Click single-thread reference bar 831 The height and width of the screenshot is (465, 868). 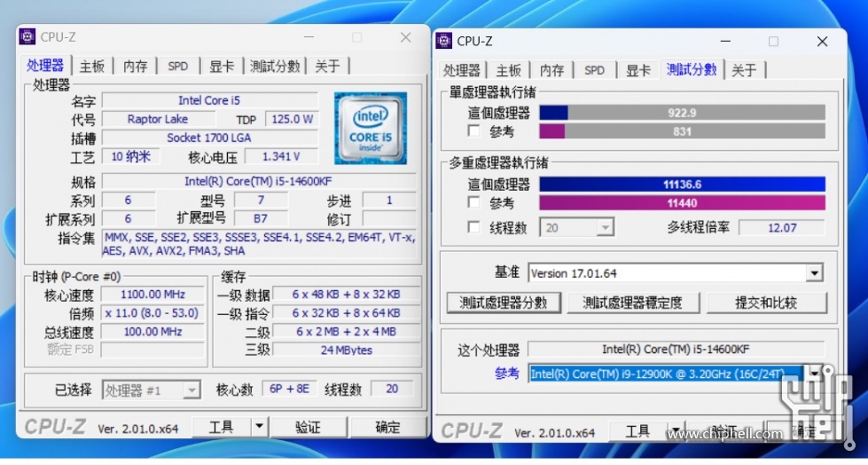[682, 131]
